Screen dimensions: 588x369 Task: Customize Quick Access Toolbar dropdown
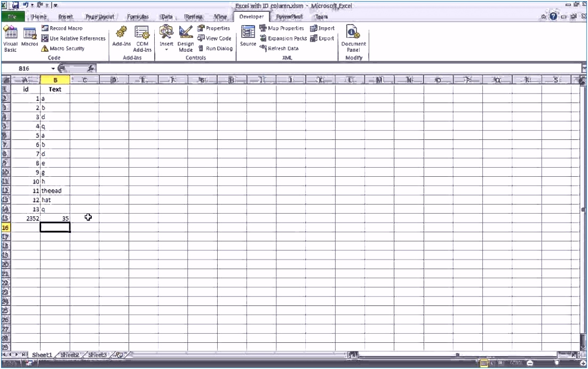tap(55, 5)
